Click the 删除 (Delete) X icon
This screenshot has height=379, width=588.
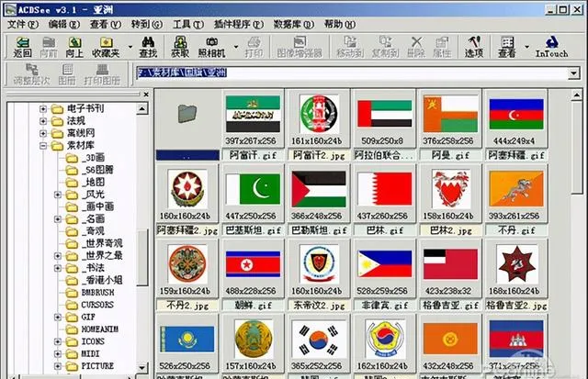[416, 47]
